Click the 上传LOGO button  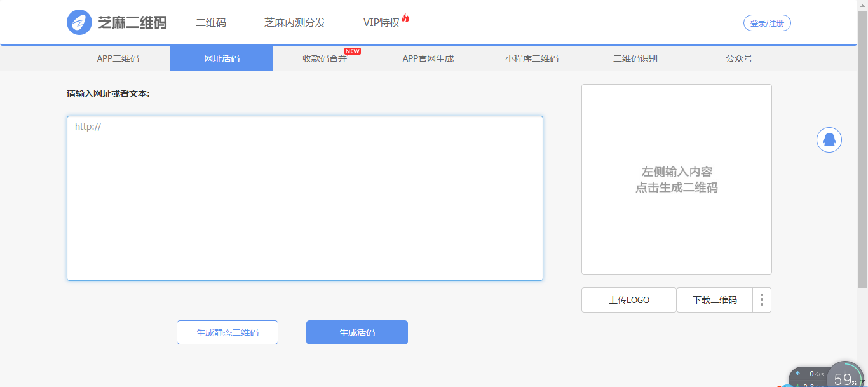coord(629,300)
